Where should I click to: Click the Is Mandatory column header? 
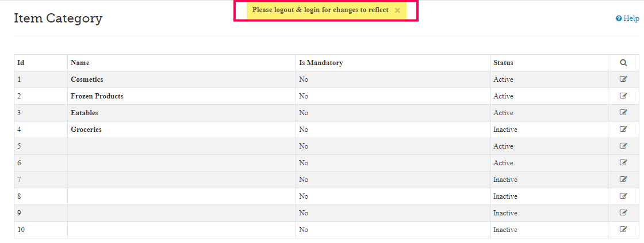click(321, 63)
